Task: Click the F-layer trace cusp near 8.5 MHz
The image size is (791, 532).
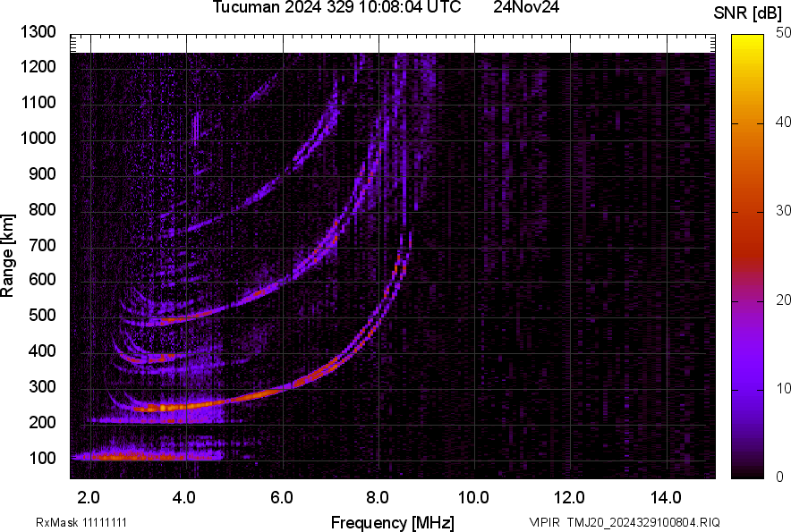Action: [x=401, y=262]
